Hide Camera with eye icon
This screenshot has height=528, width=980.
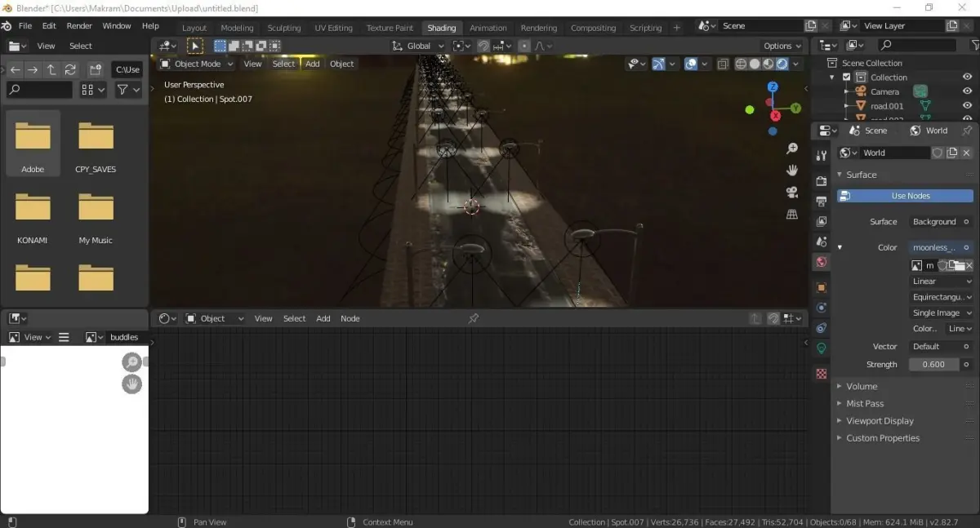tap(967, 91)
